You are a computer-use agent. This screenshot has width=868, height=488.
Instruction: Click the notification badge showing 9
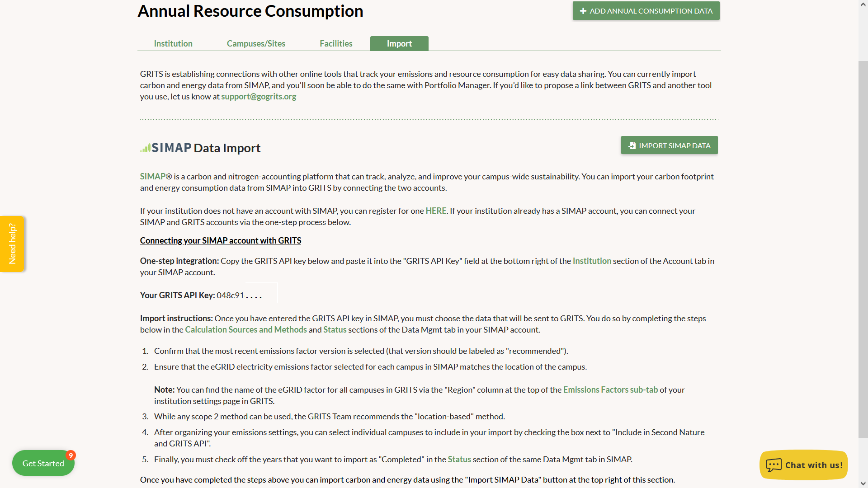point(71,455)
